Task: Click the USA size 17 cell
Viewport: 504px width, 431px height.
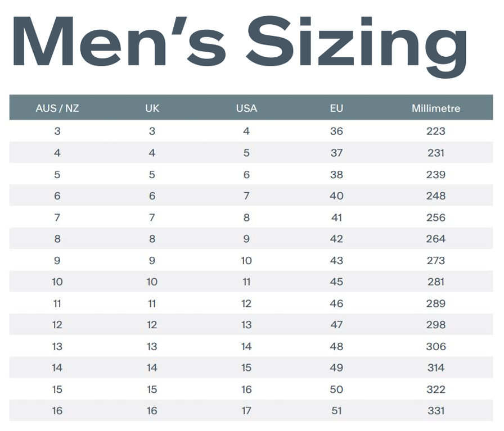Action: (x=246, y=410)
